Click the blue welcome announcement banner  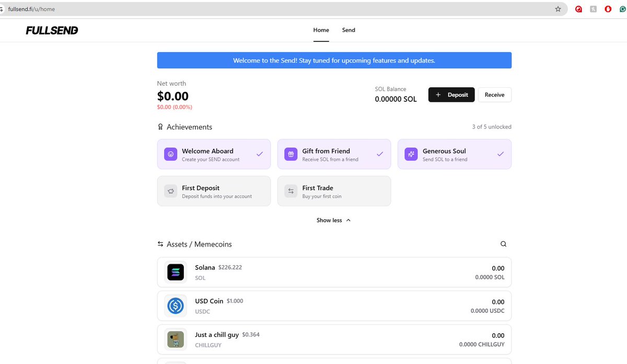tap(334, 60)
